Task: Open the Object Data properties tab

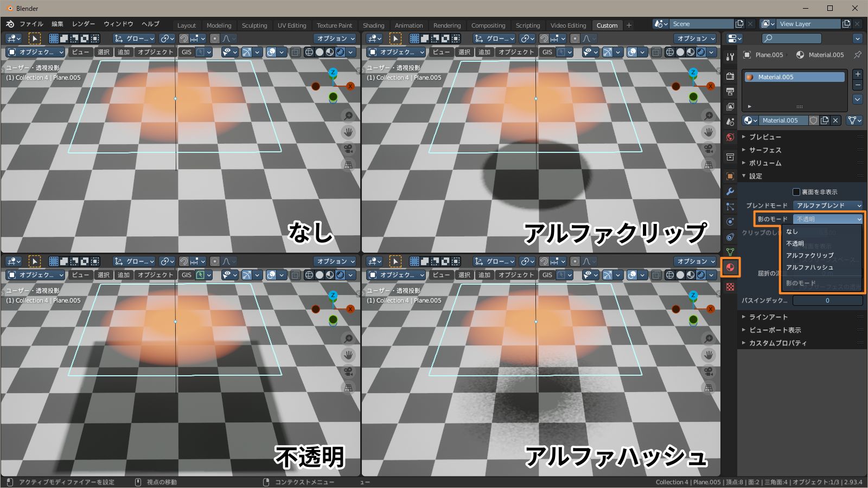Action: coord(730,252)
